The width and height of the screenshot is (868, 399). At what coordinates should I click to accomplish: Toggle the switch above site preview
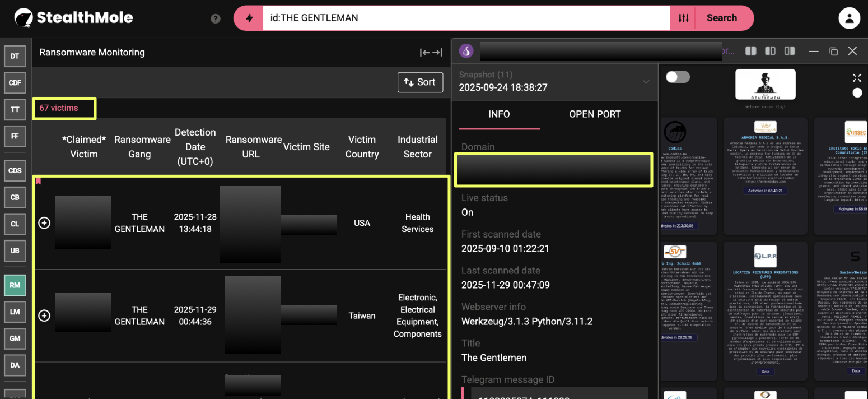coord(678,77)
